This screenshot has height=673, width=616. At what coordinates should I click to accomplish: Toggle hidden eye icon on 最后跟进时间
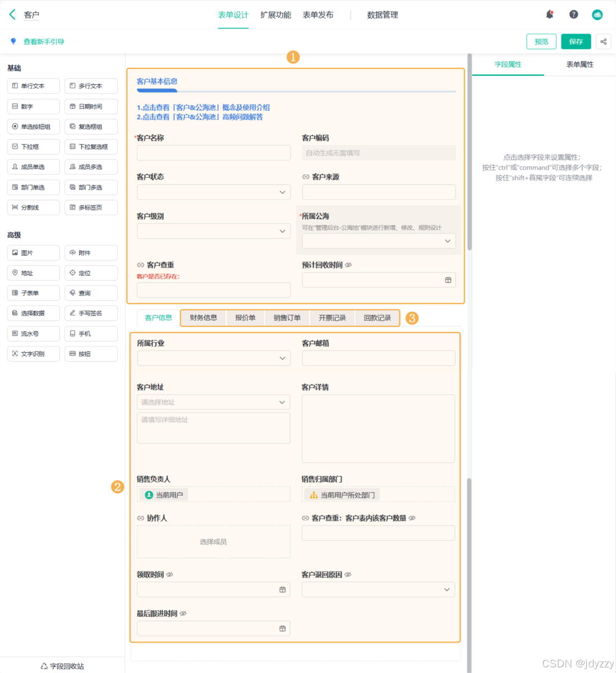(183, 614)
